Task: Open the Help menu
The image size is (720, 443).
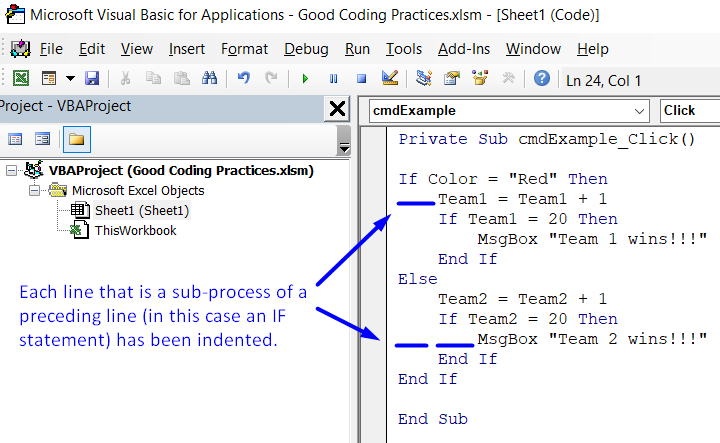Action: 593,49
